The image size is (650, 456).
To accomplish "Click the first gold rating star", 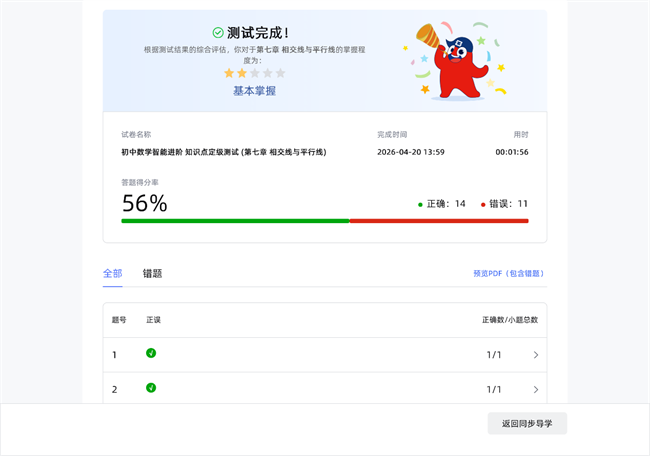I will click(x=229, y=73).
